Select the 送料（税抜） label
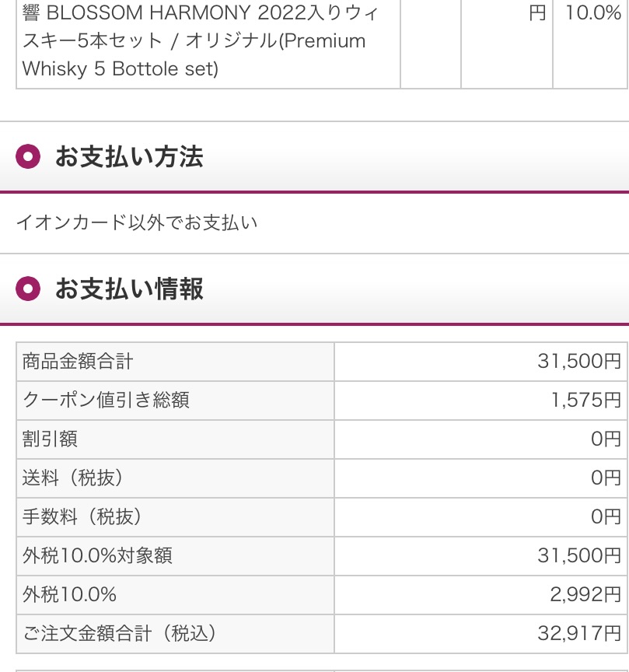This screenshot has height=672, width=629. coord(73,478)
